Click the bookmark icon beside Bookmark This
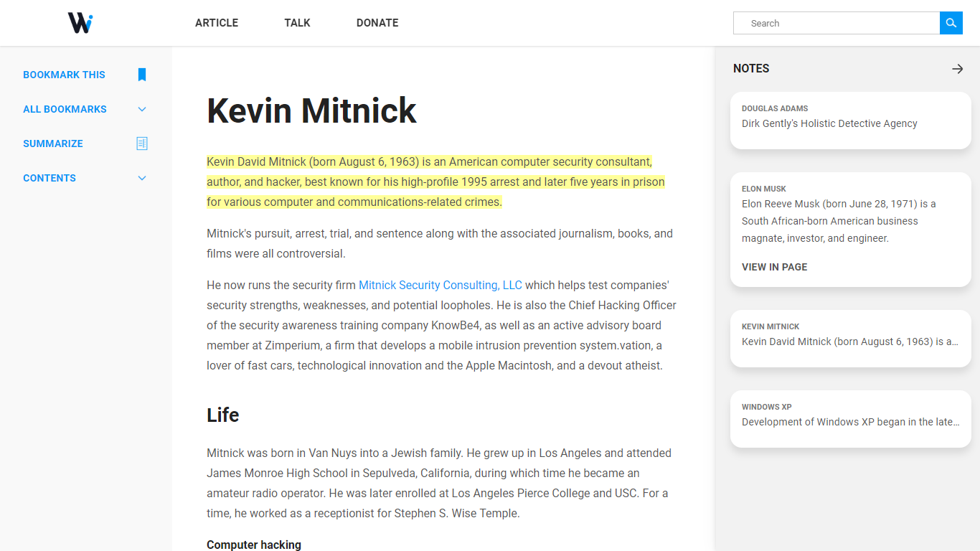The image size is (980, 551). 142,75
